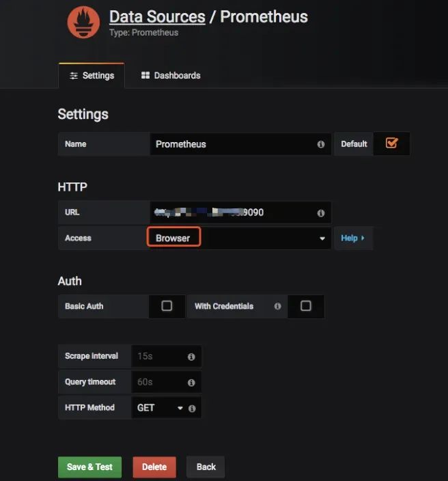Click the Access dropdown arrow
This screenshot has height=481, width=448.
click(322, 238)
